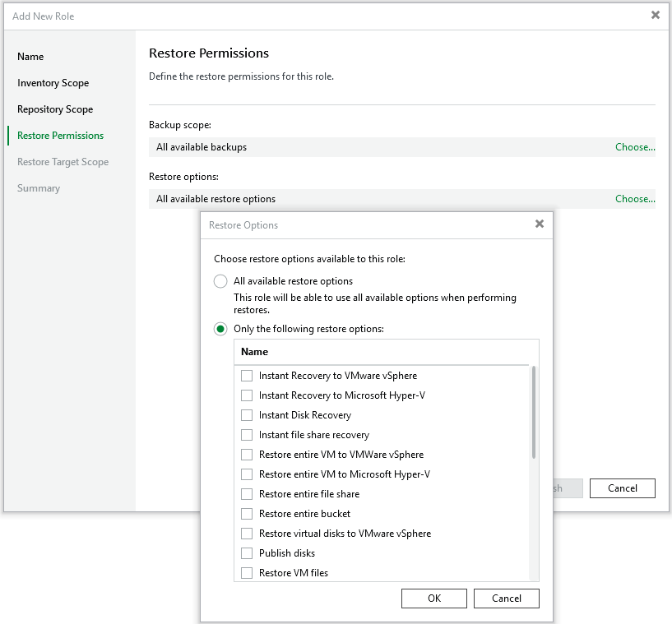The width and height of the screenshot is (672, 624).
Task: Open Choose link for Restore options
Action: point(635,199)
